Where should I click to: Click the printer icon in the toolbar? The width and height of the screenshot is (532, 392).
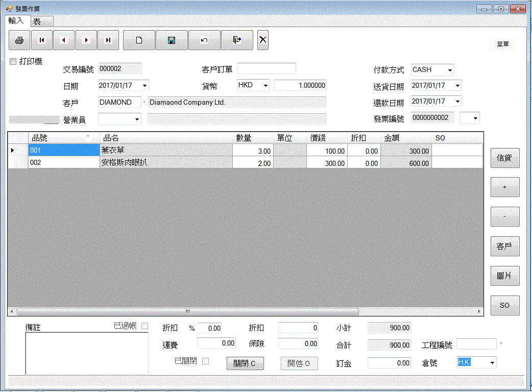(x=19, y=40)
